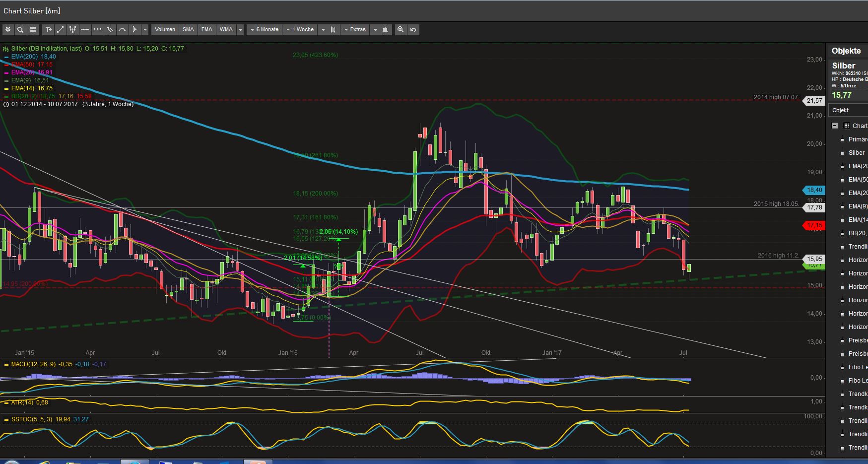Select the text annotation tool
868x464 pixels.
pos(48,30)
